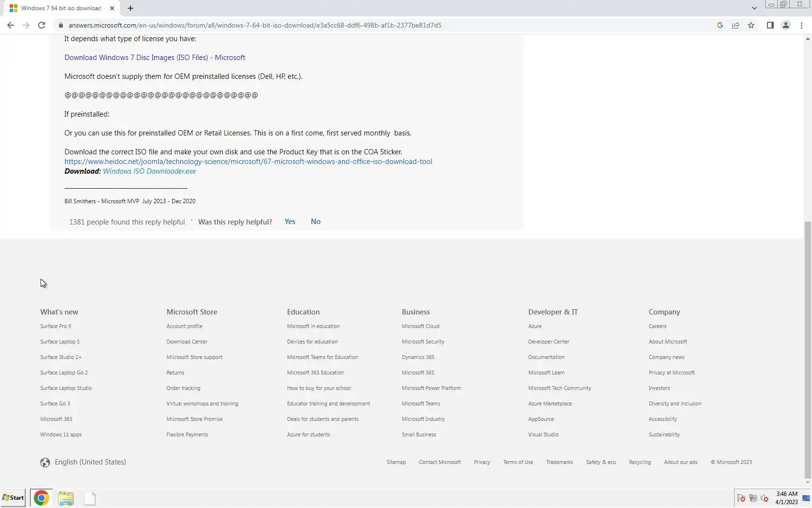
Task: Open Dynamics 365 link
Action: (418, 357)
